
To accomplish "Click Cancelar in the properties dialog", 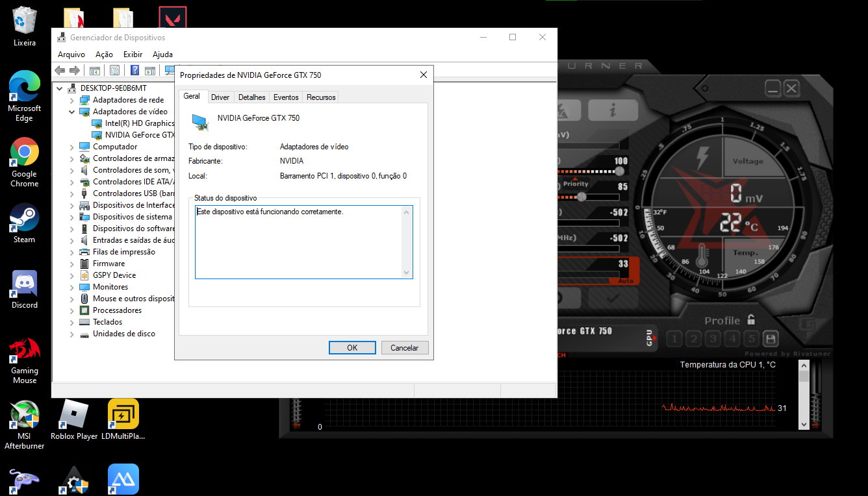I will tap(404, 348).
